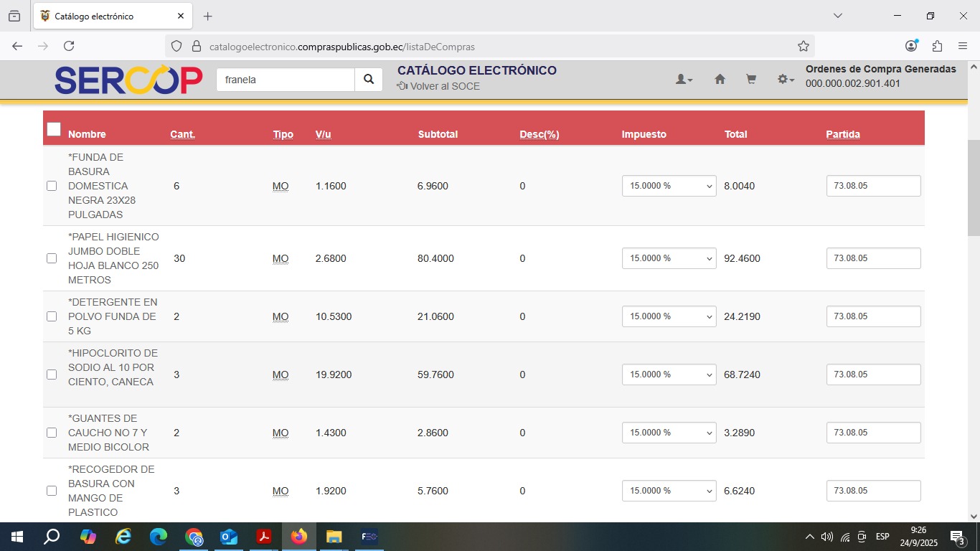This screenshot has height=551, width=980.
Task: Toggle the select-all checkbox in header
Action: (54, 129)
